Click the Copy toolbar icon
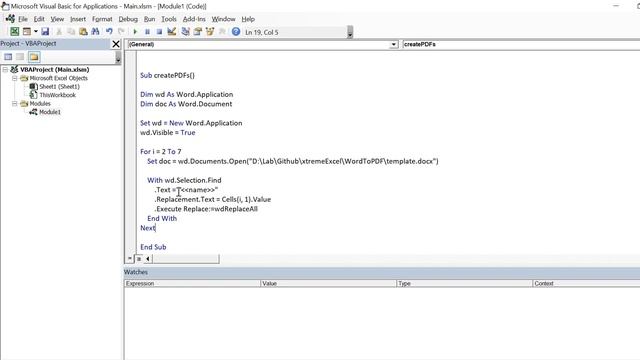This screenshot has height=360, width=640. point(71,31)
